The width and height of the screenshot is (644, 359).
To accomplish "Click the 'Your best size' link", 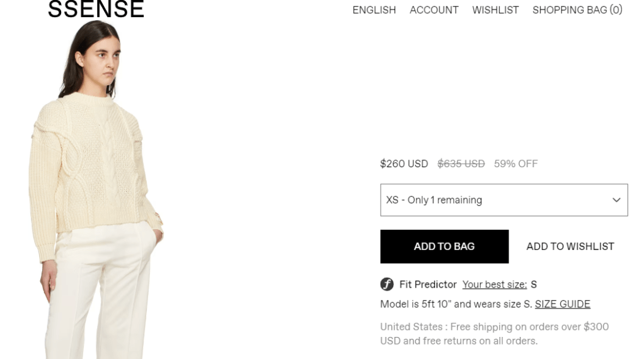I will pos(494,285).
